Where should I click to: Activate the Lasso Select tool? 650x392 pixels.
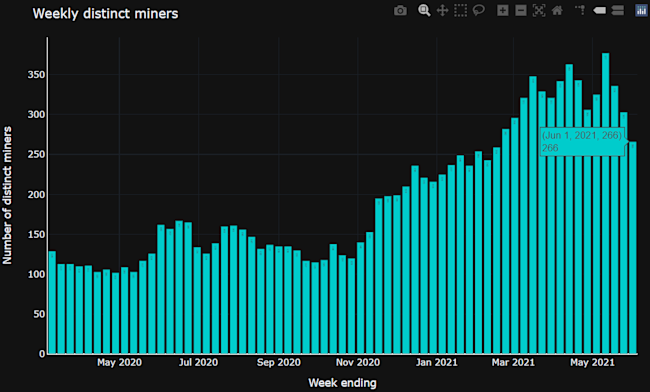(x=478, y=10)
